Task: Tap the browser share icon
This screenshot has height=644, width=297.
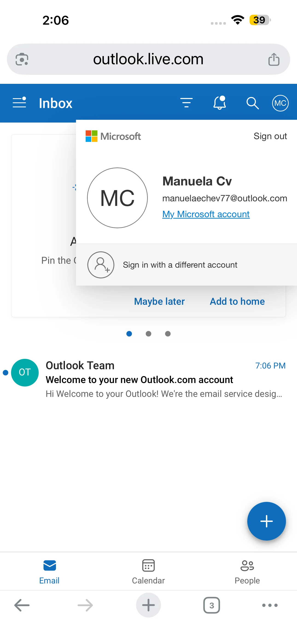Action: pyautogui.click(x=274, y=59)
